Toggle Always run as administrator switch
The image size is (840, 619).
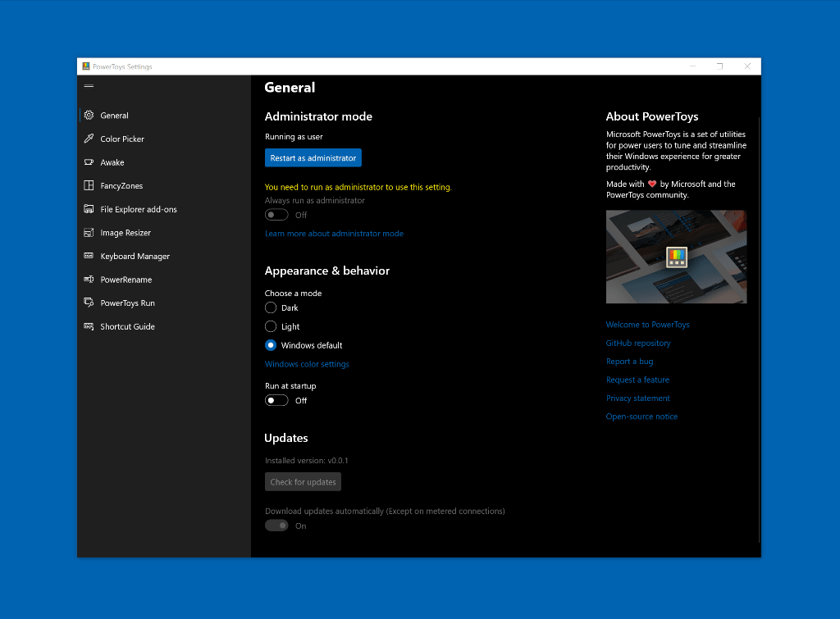pyautogui.click(x=276, y=215)
